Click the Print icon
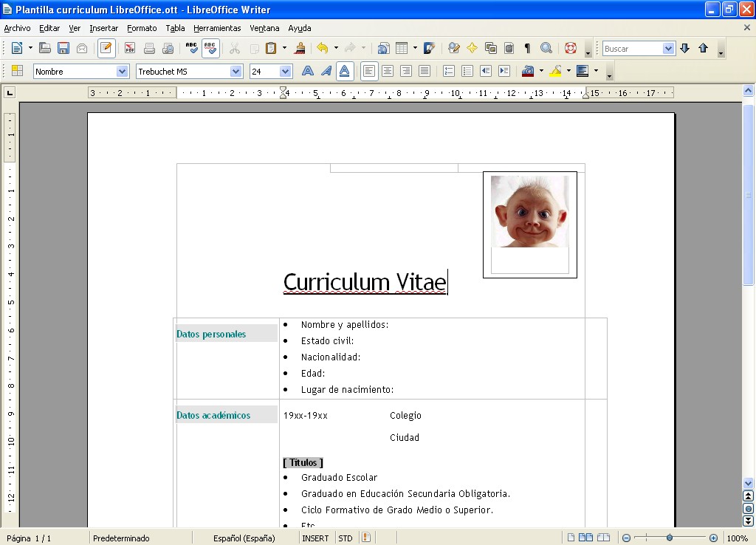The height and width of the screenshot is (545, 756). (x=149, y=48)
